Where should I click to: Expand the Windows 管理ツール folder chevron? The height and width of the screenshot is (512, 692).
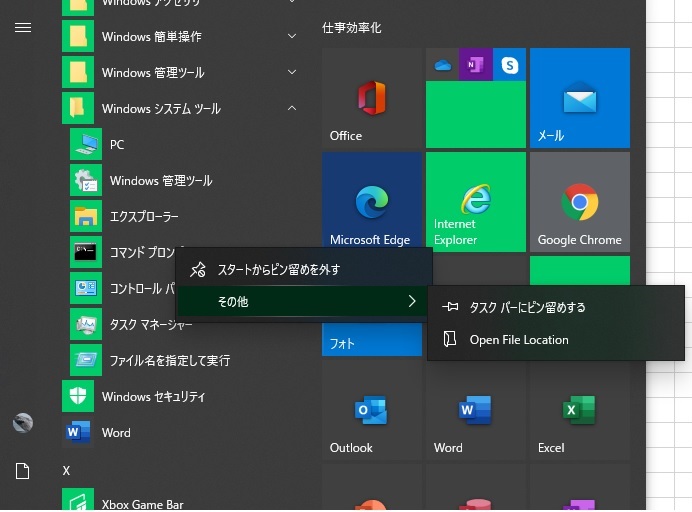[292, 72]
